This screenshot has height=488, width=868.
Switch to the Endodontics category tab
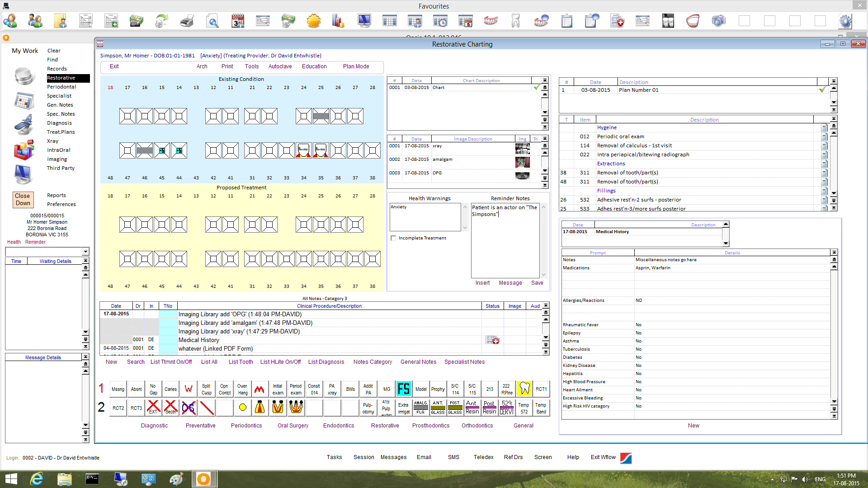pos(338,426)
